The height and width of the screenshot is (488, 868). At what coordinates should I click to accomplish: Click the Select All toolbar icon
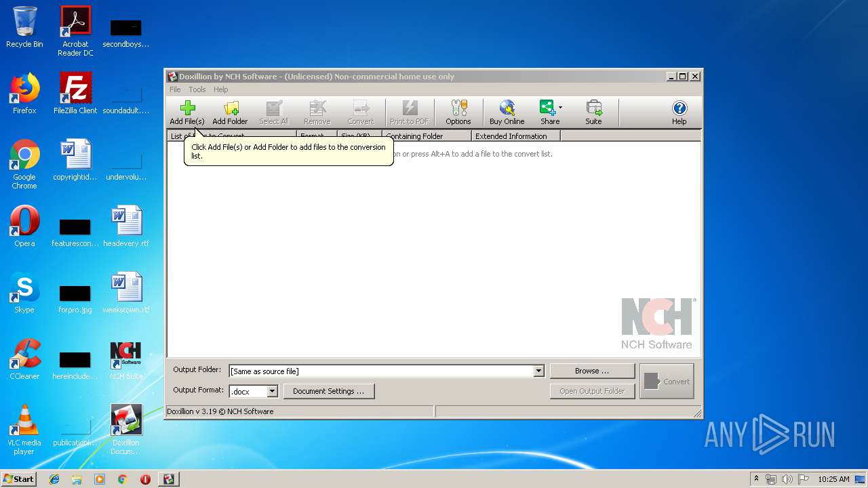point(274,113)
